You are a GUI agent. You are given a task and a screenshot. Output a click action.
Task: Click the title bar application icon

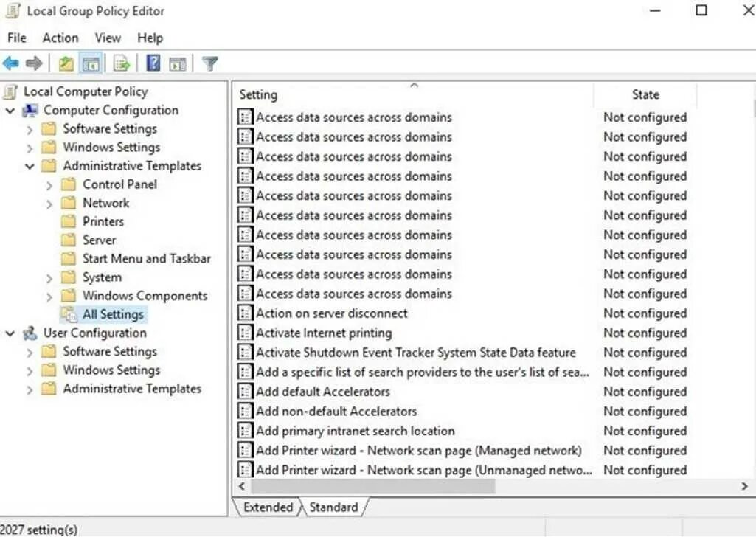tap(12, 11)
